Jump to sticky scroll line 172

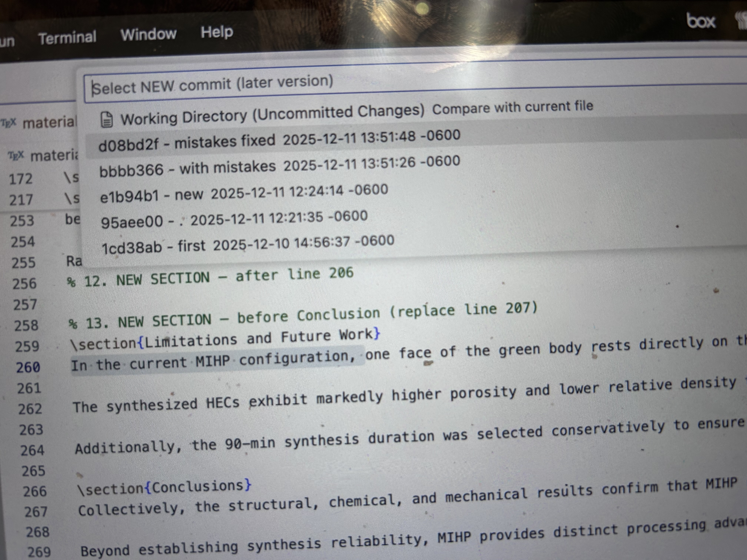[x=21, y=179]
